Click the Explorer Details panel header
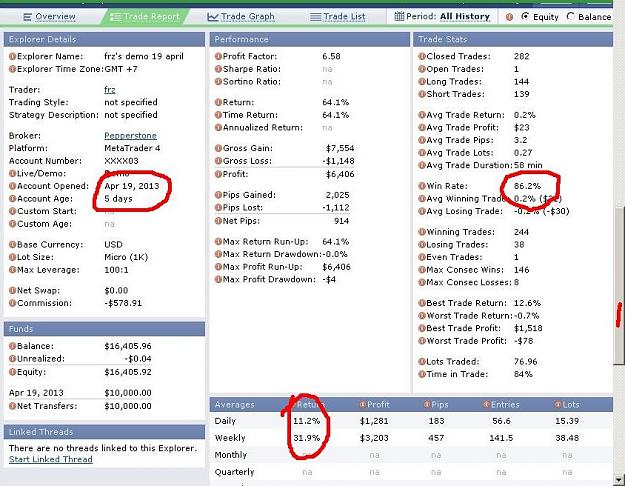The height and width of the screenshot is (486, 625). (x=104, y=39)
